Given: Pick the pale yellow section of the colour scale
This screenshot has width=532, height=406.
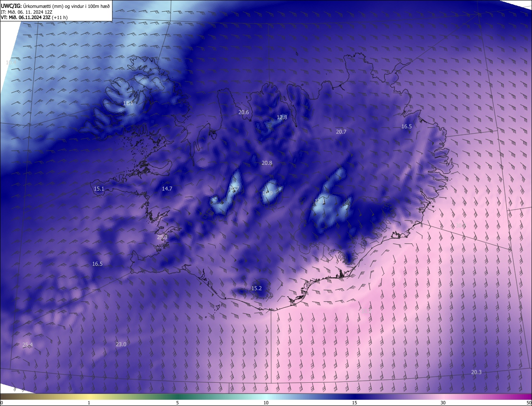Looking at the screenshot, I should 89,397.
